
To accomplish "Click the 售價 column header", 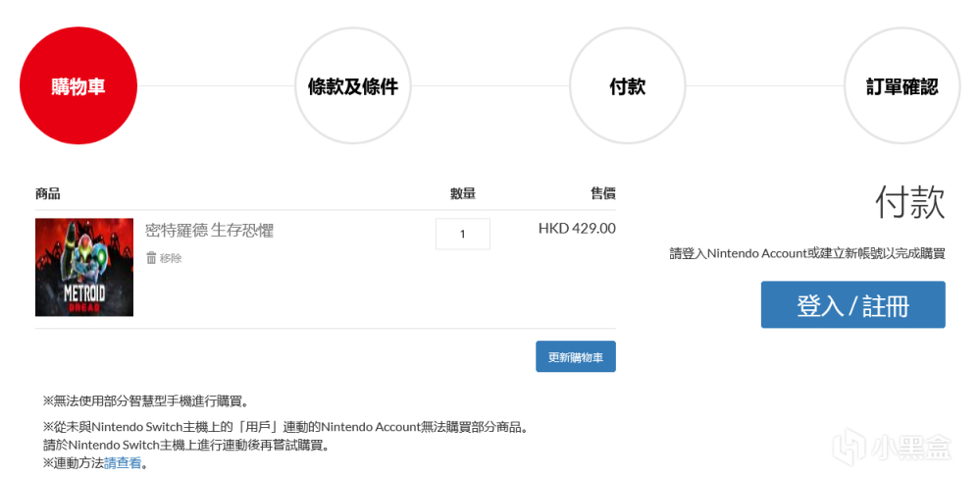I will click(603, 193).
